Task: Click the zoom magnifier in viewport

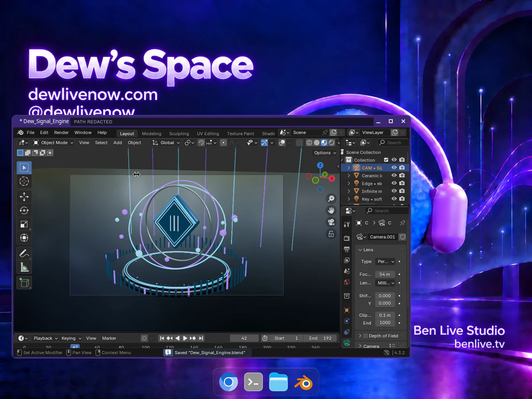Action: click(x=331, y=199)
